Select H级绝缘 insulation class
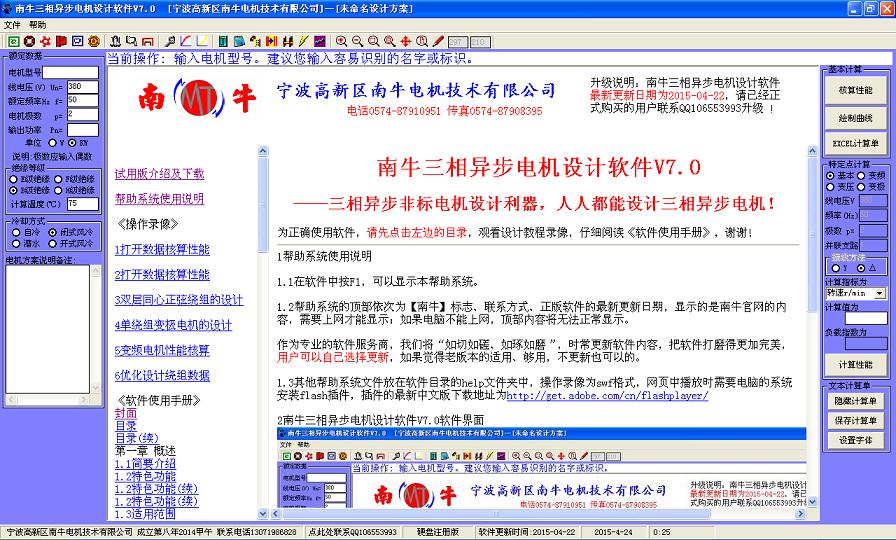This screenshot has width=896, height=540. pos(58,190)
